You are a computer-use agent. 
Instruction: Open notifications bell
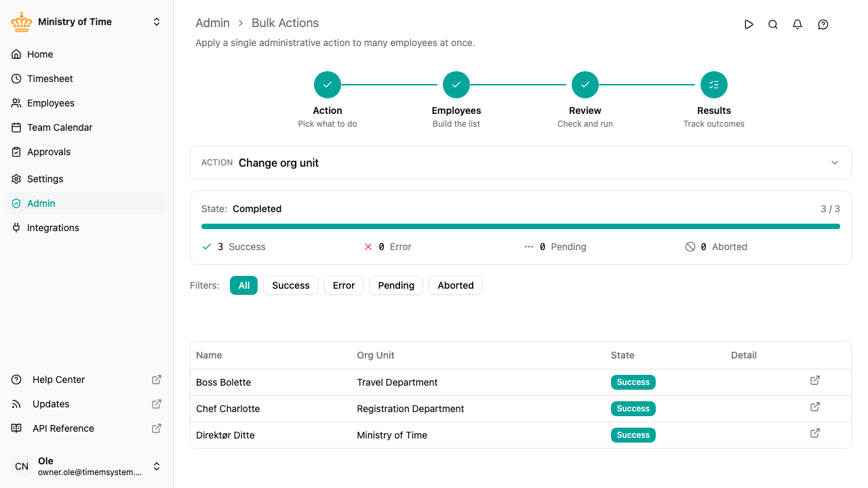[x=797, y=24]
